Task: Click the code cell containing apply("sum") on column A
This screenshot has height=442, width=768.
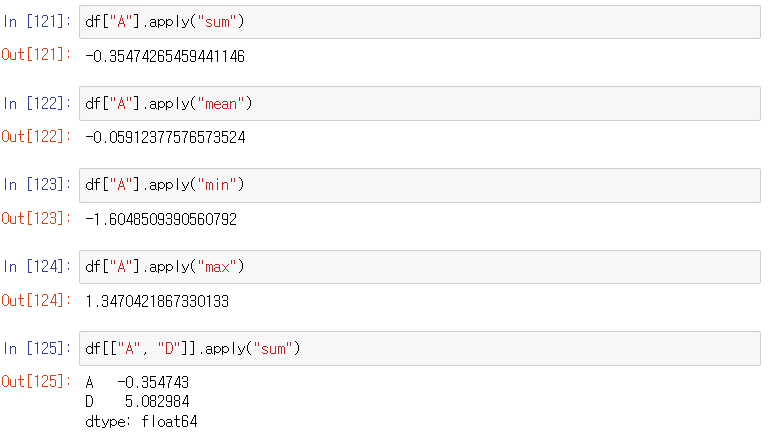Action: point(420,22)
